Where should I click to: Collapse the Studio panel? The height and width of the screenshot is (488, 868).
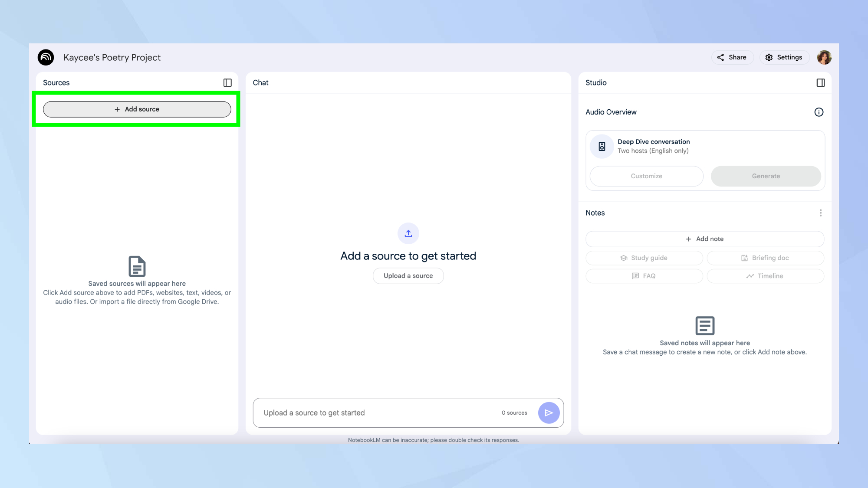click(x=820, y=82)
